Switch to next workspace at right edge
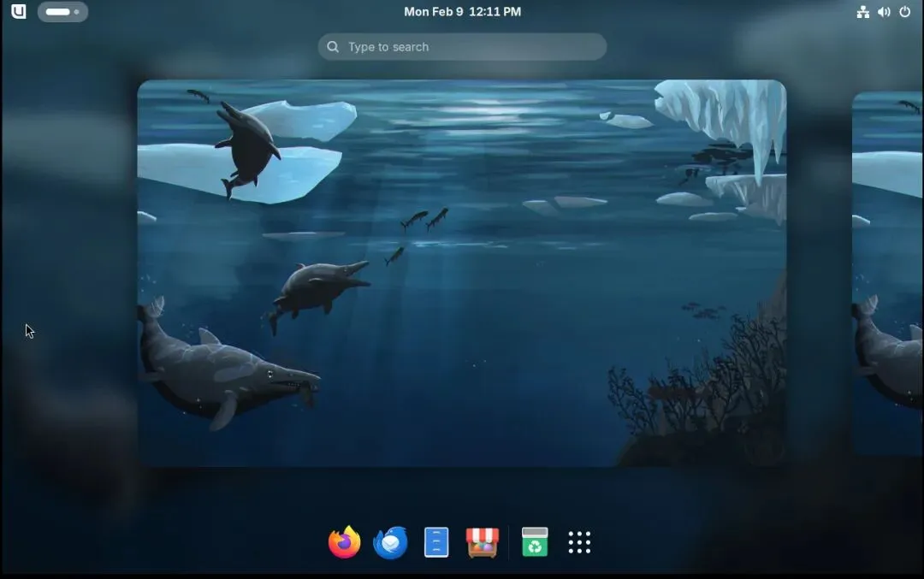This screenshot has width=924, height=579. (888, 273)
